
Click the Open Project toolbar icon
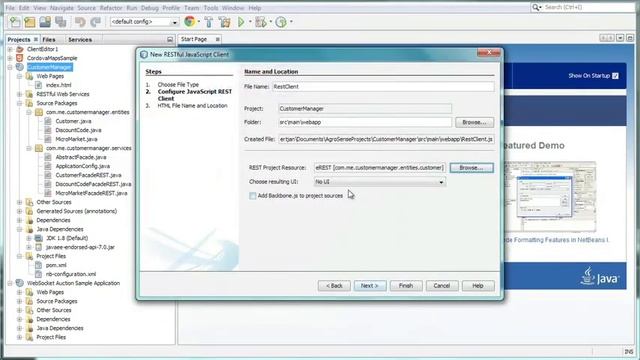coord(45,22)
